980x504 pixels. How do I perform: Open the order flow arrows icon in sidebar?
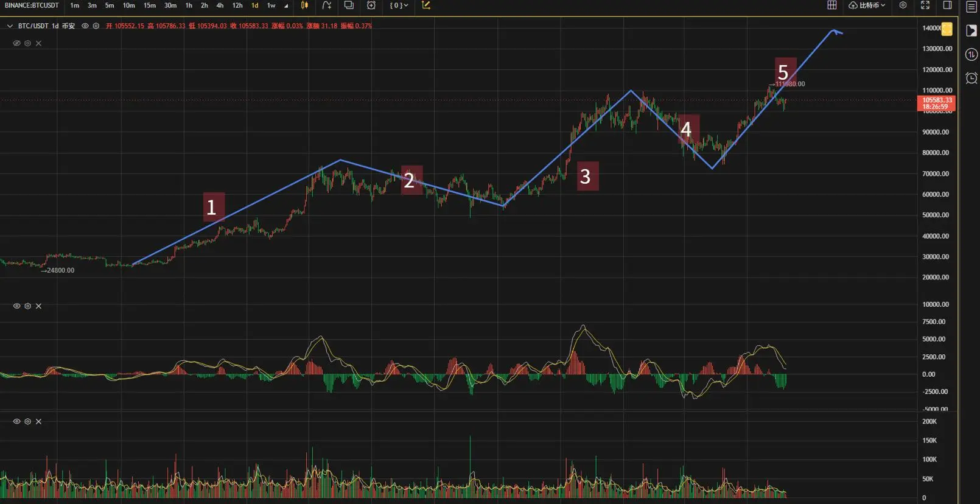pyautogui.click(x=971, y=55)
